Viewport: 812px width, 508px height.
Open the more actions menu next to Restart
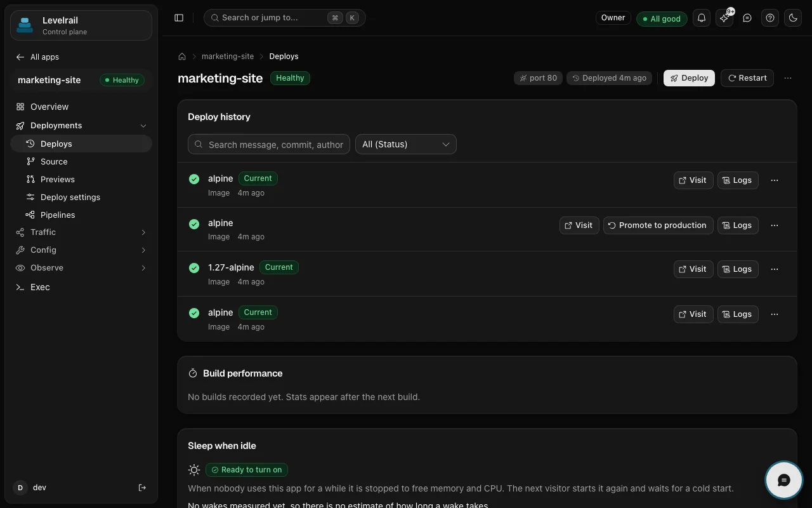point(788,78)
